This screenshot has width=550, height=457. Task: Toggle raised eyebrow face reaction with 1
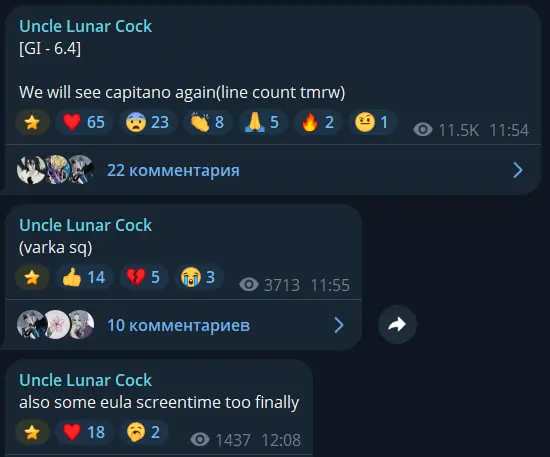click(373, 122)
